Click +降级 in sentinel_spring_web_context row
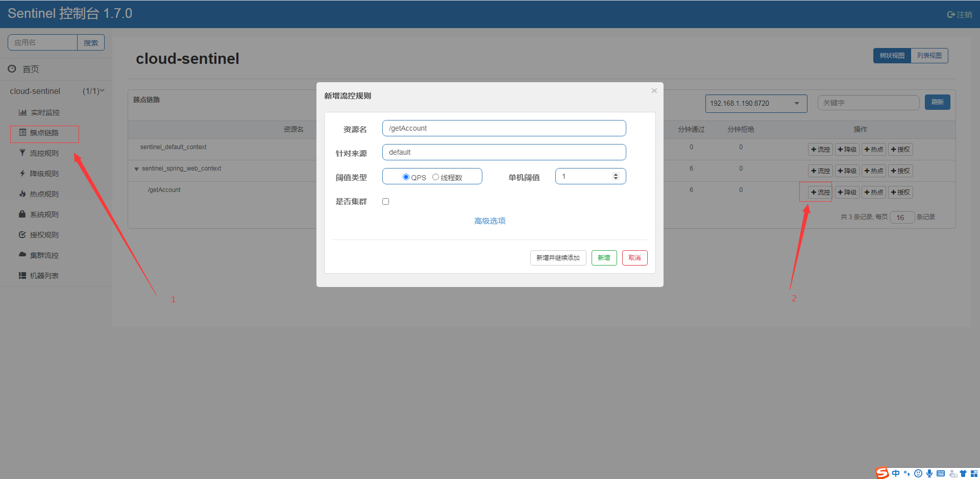Viewport: 980px width, 479px height. (847, 171)
